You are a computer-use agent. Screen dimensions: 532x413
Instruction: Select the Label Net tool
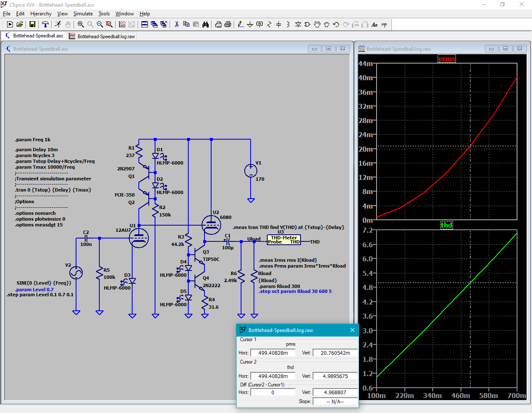260,25
